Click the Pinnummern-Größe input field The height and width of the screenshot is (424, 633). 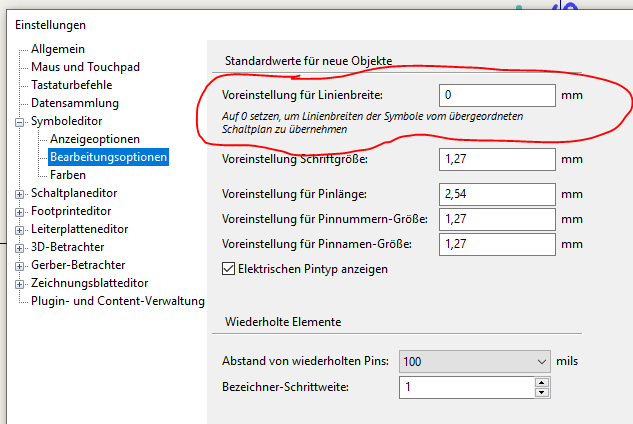pyautogui.click(x=497, y=219)
